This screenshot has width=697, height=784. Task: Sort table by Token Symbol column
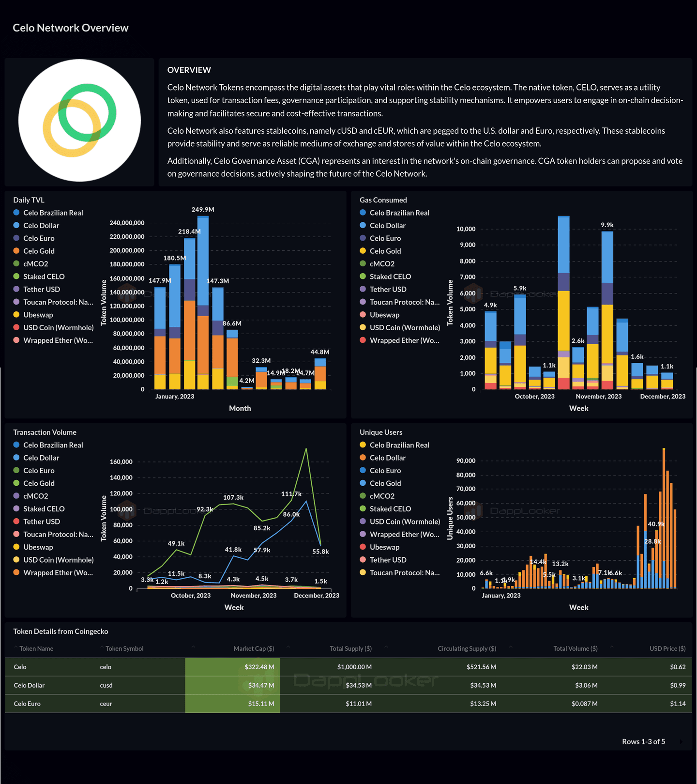[x=124, y=648]
